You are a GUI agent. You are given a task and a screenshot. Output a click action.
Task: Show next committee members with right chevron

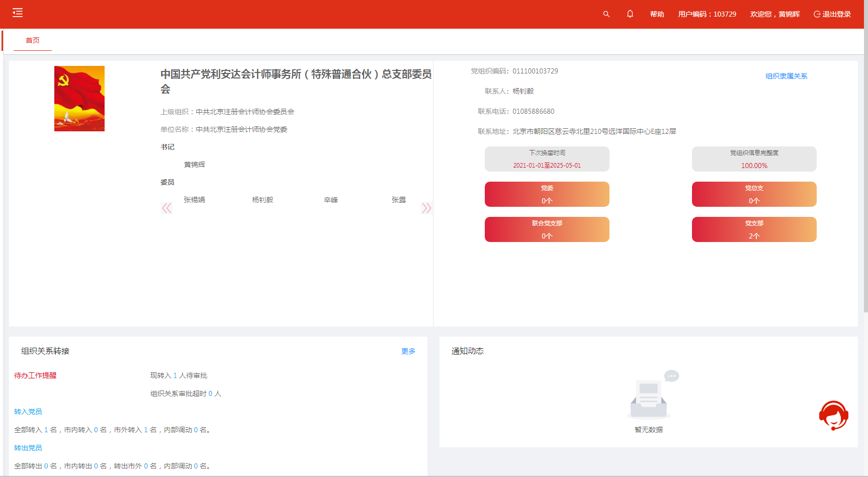coord(426,208)
